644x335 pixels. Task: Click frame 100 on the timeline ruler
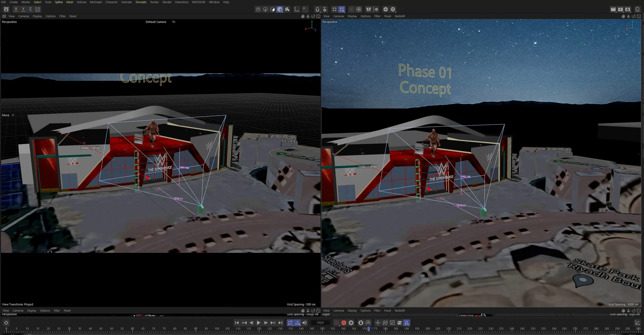click(217, 329)
